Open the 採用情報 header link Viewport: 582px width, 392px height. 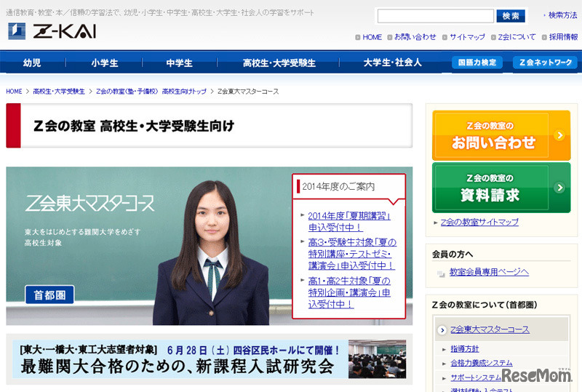(x=562, y=37)
